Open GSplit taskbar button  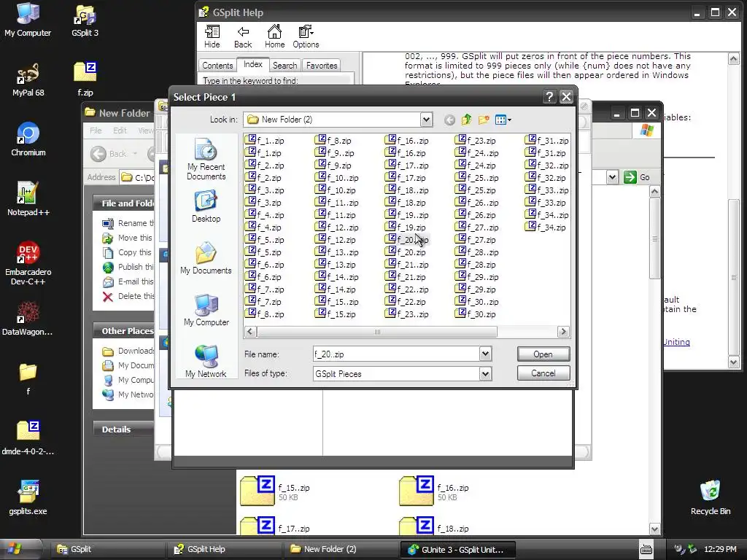107,549
